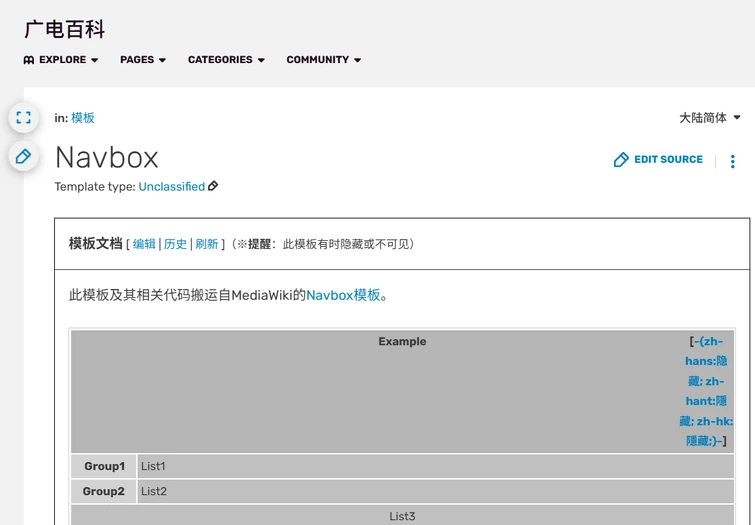Open the three-dot more actions menu
Image resolution: width=755 pixels, height=525 pixels.
(732, 161)
